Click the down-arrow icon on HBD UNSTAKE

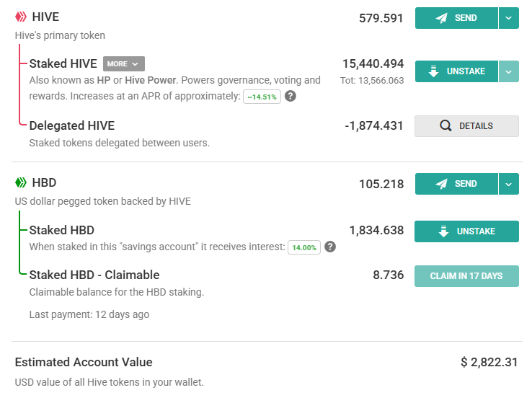(x=444, y=231)
